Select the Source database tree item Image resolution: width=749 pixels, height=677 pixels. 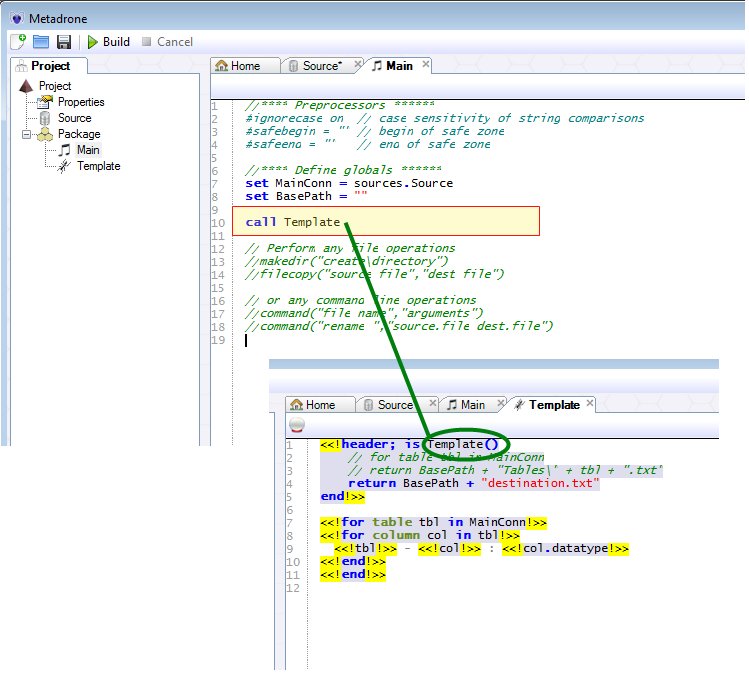click(74, 118)
